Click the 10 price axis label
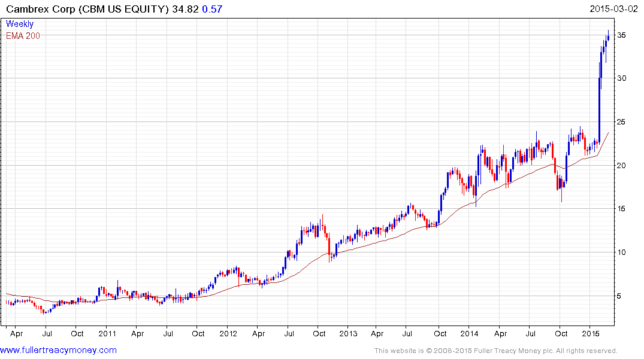Image resolution: width=644 pixels, height=359 pixels. pyautogui.click(x=621, y=252)
